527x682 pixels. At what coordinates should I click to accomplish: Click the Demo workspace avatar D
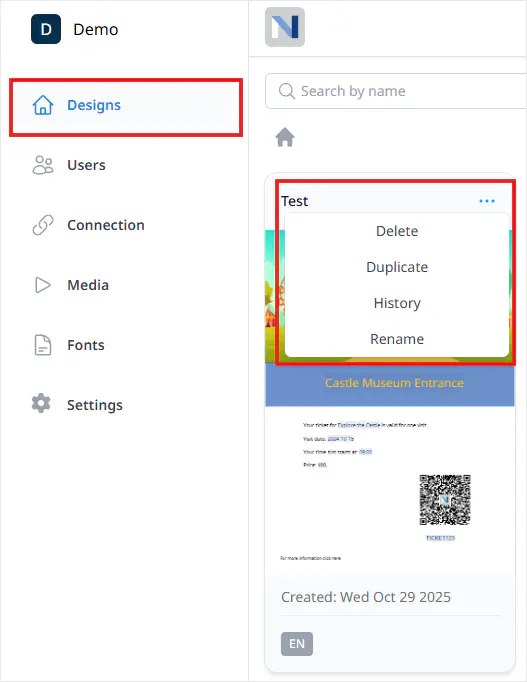coord(46,29)
